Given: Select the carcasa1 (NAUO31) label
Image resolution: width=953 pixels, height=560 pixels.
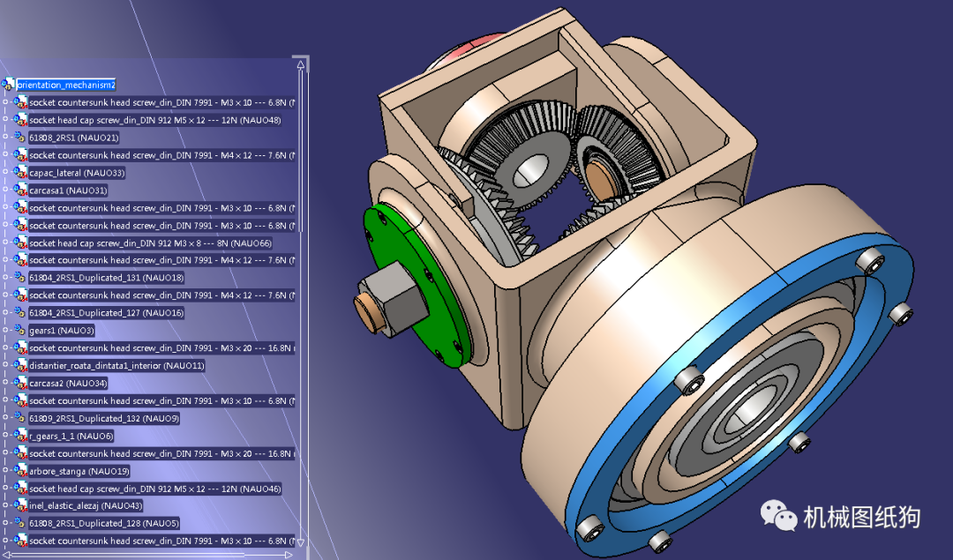Looking at the screenshot, I should (68, 190).
